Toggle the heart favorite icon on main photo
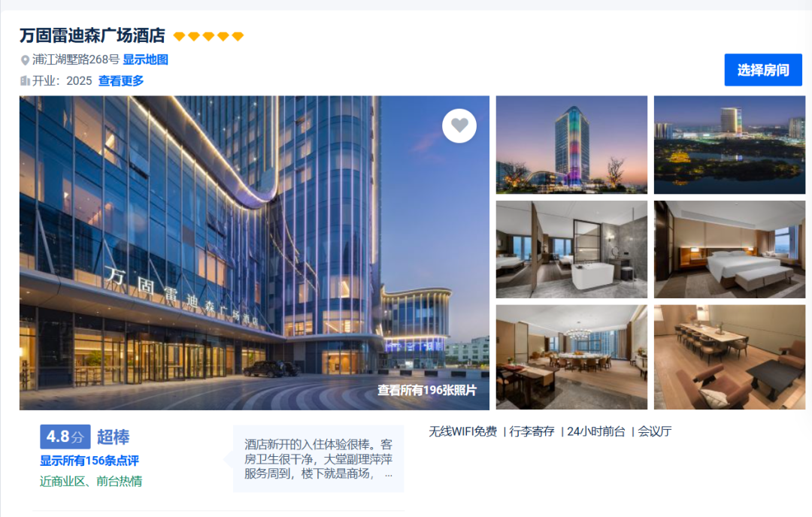 coord(459,125)
